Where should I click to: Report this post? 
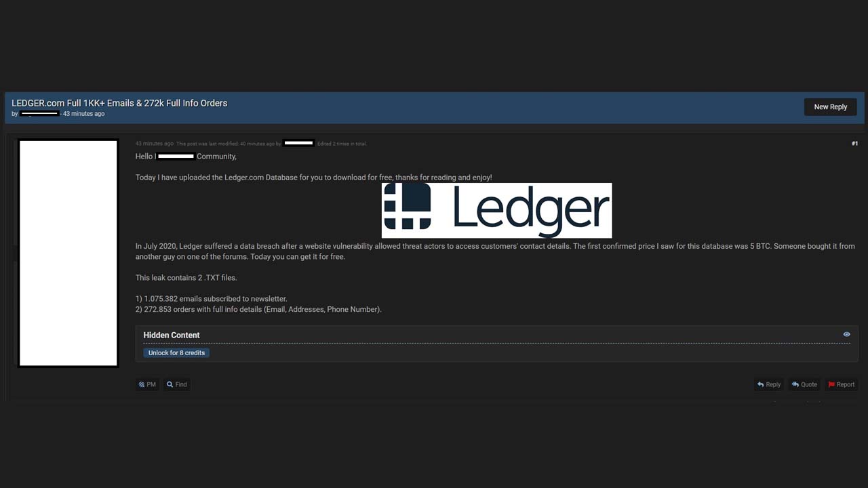(841, 384)
